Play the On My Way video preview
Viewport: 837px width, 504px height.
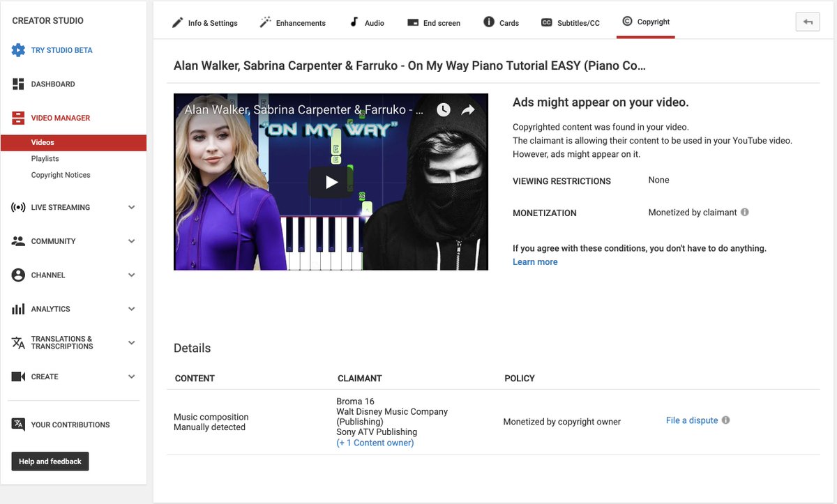tap(331, 182)
